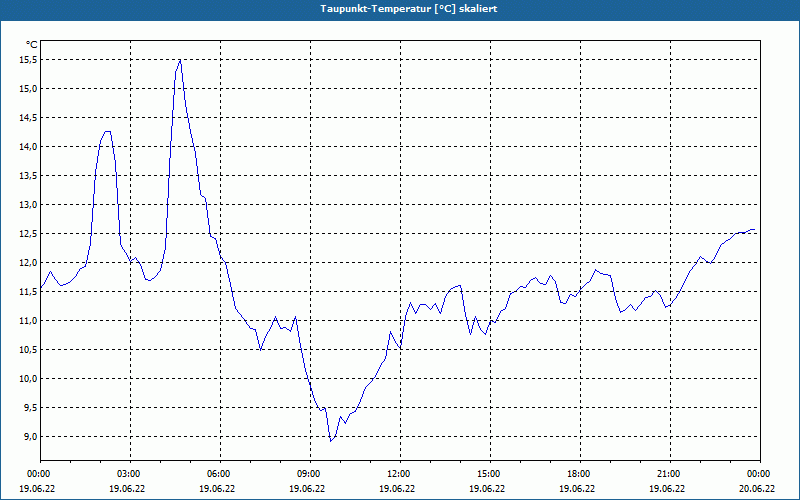Viewport: 800px width, 500px height.
Task: Click the 03:00 time label
Action: tap(128, 473)
